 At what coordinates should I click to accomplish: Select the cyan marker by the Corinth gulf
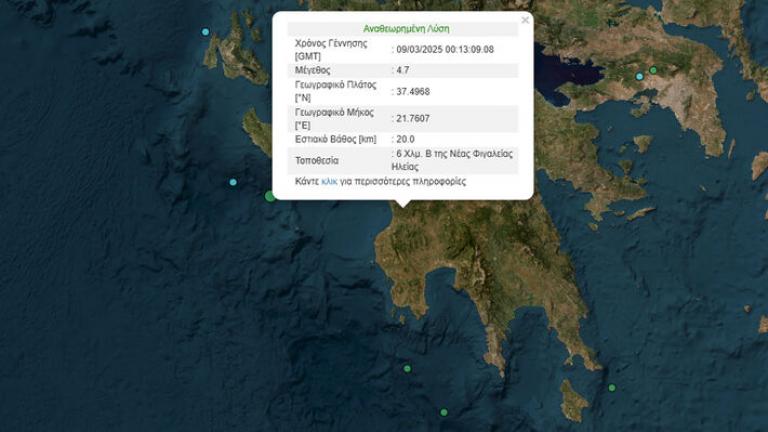point(640,76)
